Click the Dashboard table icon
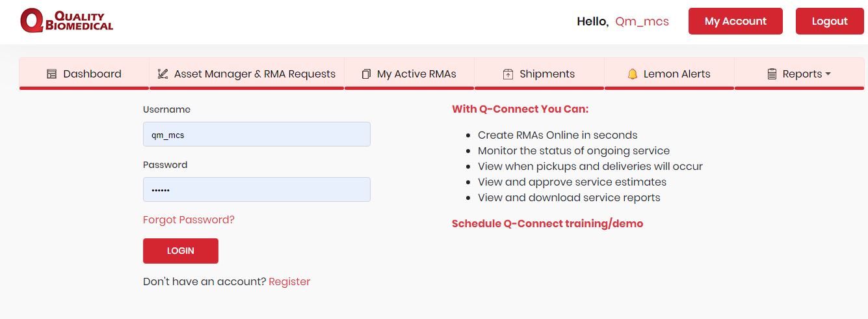This screenshot has width=868, height=319. (52, 74)
